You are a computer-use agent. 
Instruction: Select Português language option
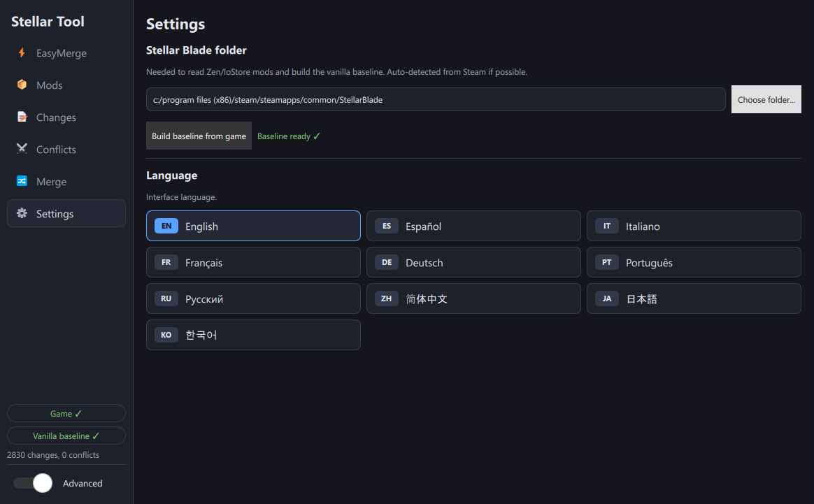694,262
